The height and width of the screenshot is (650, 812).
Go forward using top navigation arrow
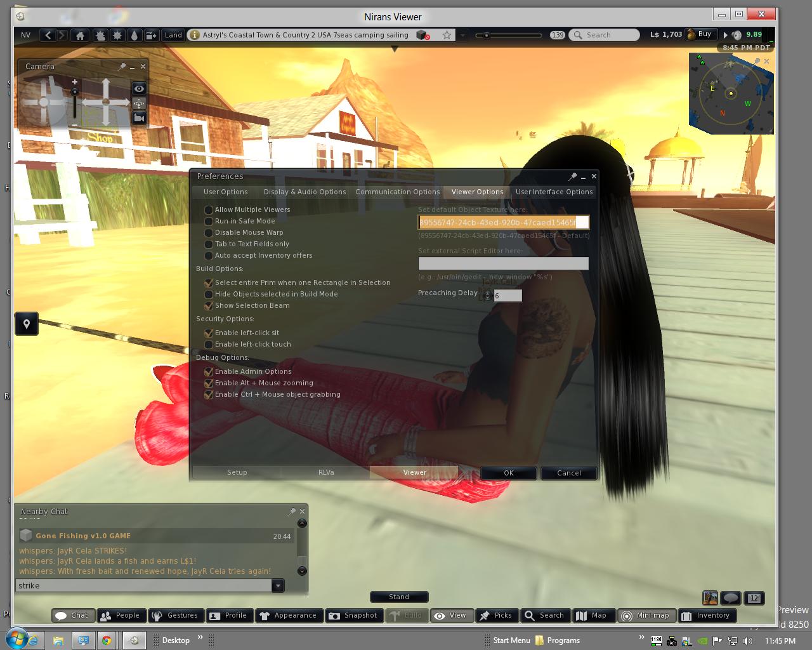point(62,35)
